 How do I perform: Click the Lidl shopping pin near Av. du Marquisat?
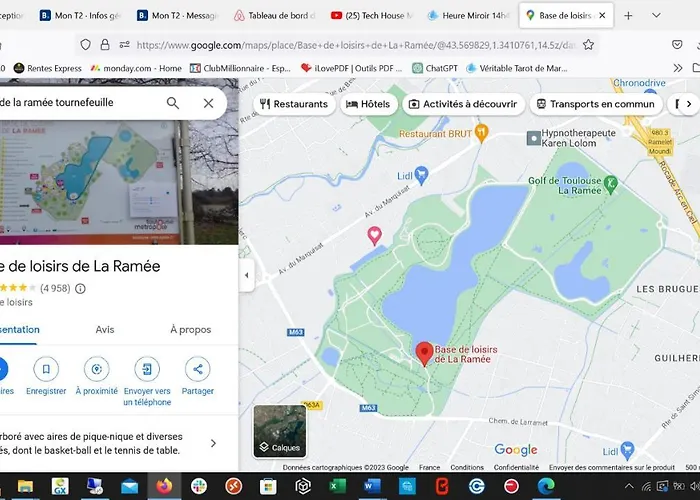(421, 175)
